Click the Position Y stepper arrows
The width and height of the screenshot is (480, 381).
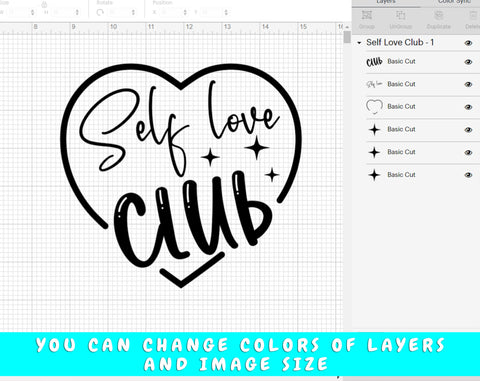click(226, 13)
